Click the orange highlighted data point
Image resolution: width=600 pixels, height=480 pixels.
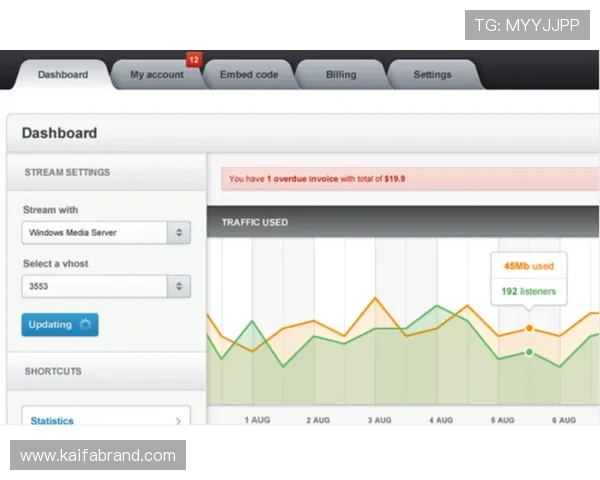pos(529,328)
